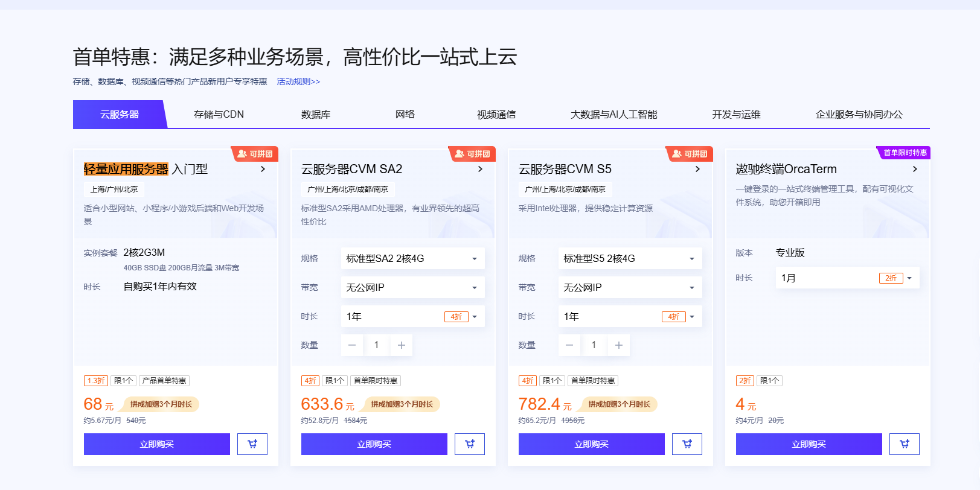This screenshot has width=980, height=490.
Task: Decrease quantity on CVM S5 card
Action: 569,345
